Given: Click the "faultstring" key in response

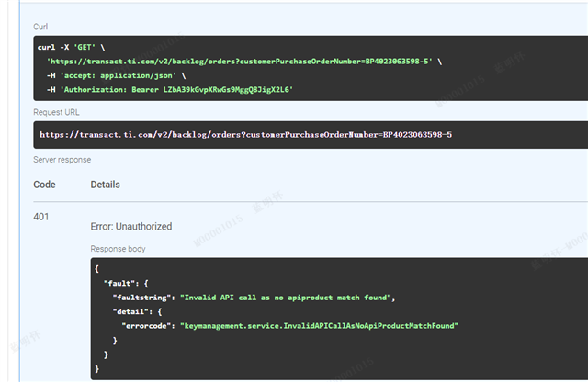Looking at the screenshot, I should point(142,298).
